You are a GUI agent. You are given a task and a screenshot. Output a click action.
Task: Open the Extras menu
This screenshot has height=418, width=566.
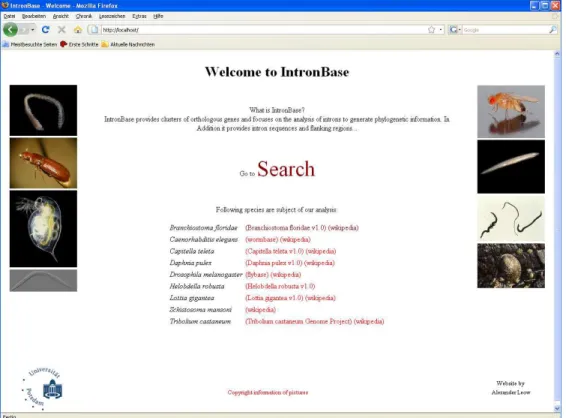pyautogui.click(x=139, y=16)
